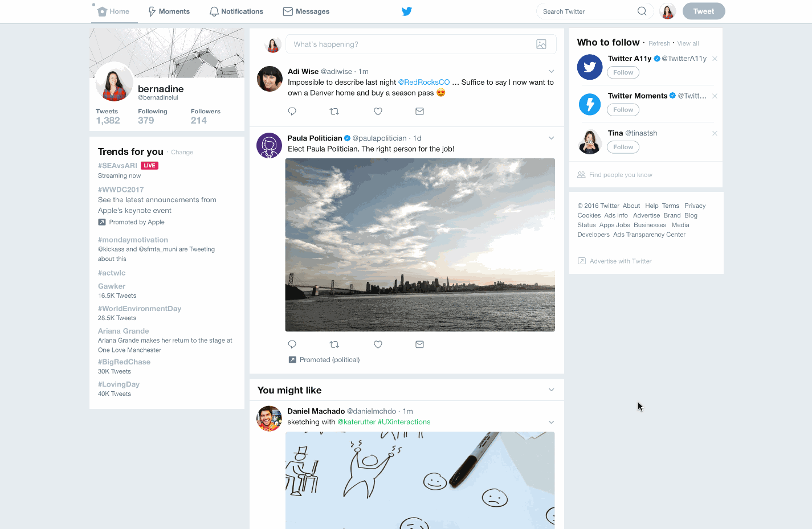Change trends for you
The height and width of the screenshot is (529, 812).
[182, 152]
